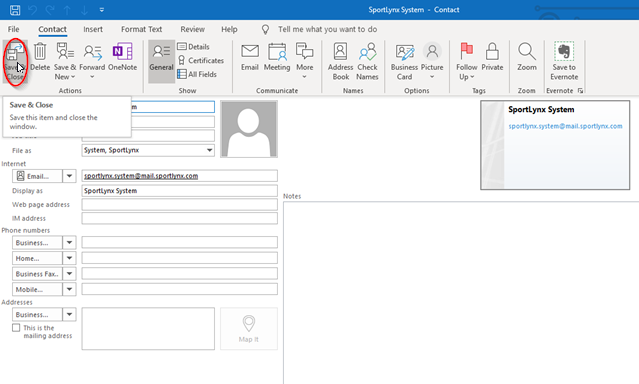Click the Web page address field
Image resolution: width=639 pixels, height=384 pixels.
point(179,204)
